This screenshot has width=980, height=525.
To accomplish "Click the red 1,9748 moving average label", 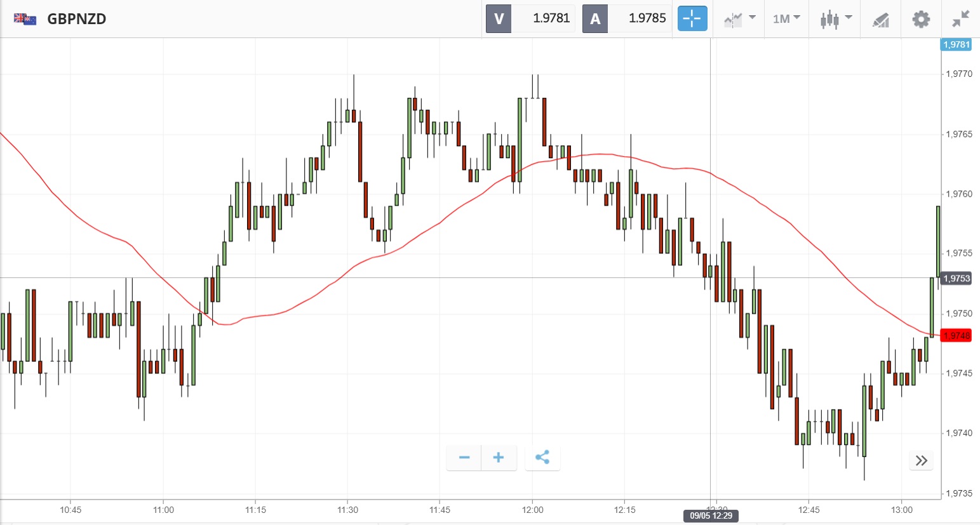I will (957, 335).
